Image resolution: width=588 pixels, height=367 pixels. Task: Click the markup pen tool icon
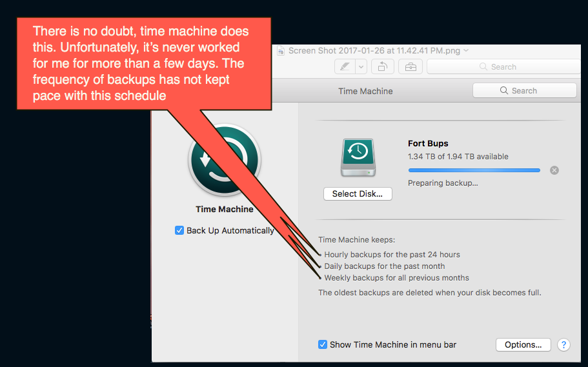point(345,66)
